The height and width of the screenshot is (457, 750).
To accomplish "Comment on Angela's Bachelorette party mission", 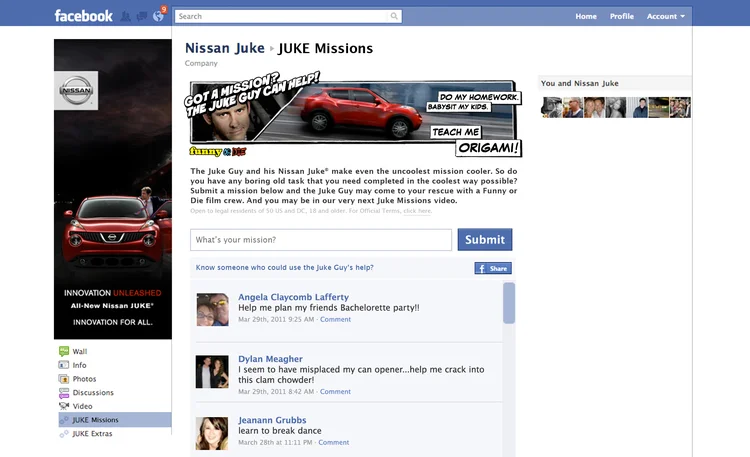I will click(335, 319).
